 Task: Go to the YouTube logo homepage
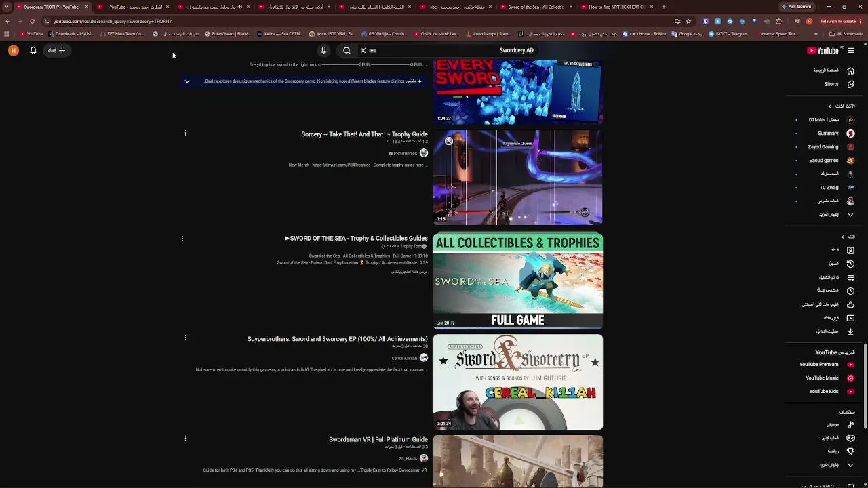(823, 50)
